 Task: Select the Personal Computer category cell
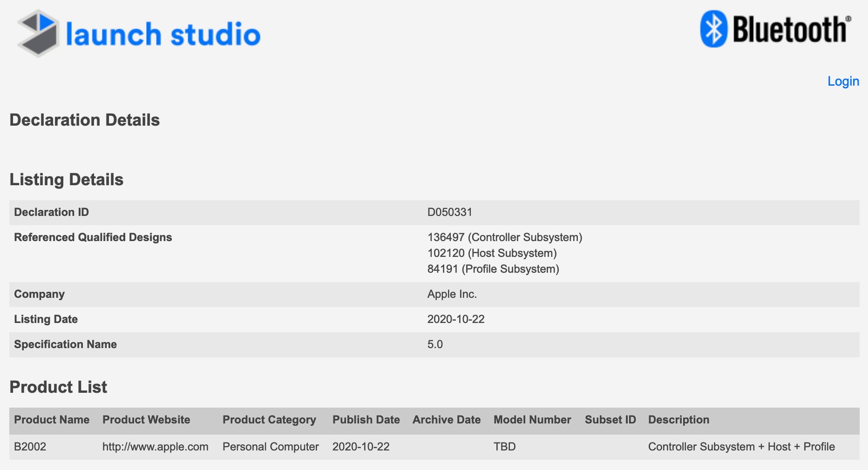pos(271,447)
